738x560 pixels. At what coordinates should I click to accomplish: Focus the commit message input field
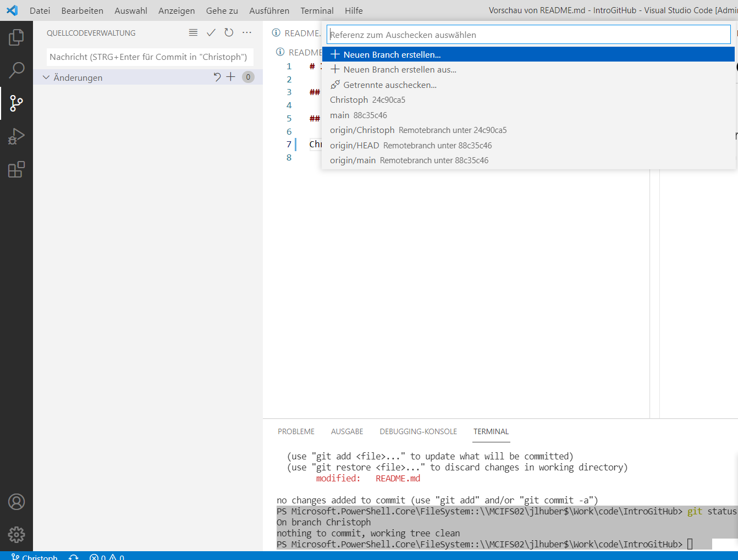pos(150,57)
